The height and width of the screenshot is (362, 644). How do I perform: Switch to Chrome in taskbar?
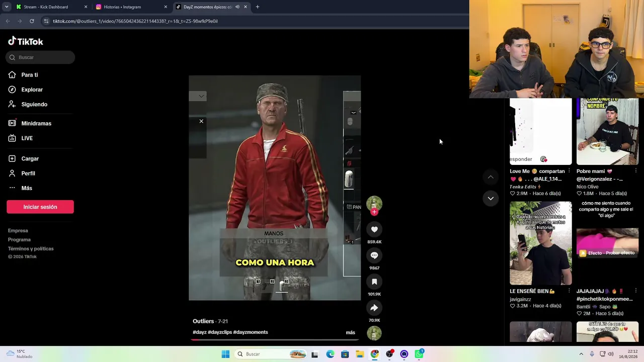coord(375,354)
